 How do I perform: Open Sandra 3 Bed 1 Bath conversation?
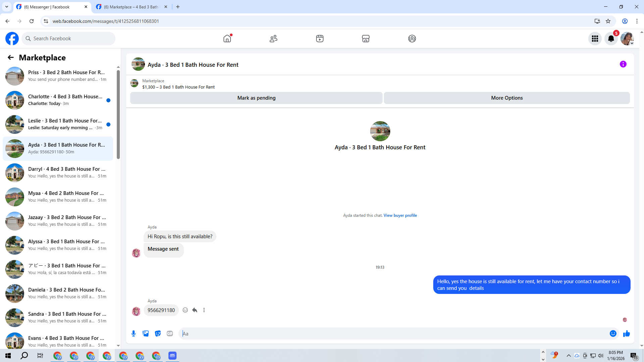pos(58,317)
